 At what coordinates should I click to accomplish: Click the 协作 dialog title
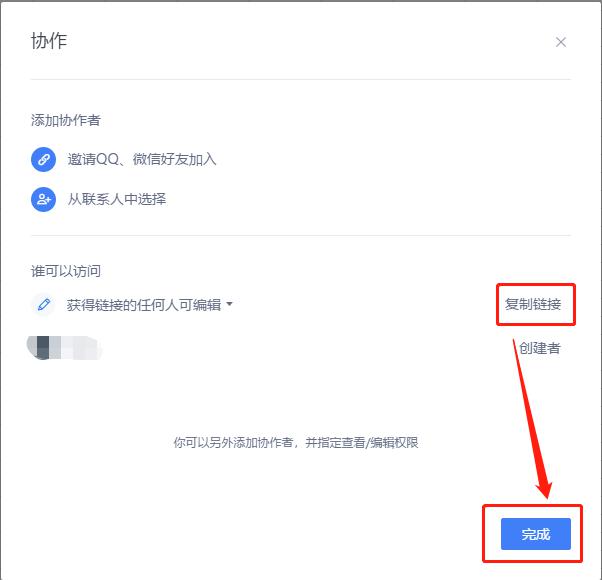pyautogui.click(x=49, y=41)
